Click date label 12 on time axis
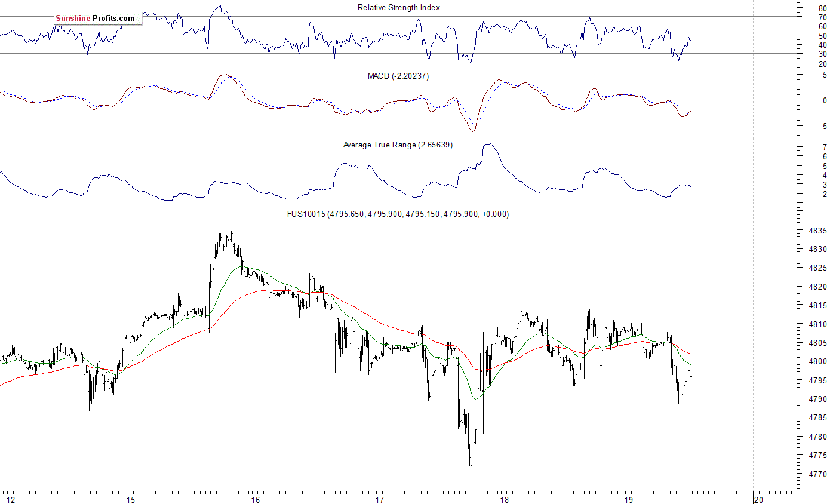830x504 pixels. pyautogui.click(x=10, y=499)
